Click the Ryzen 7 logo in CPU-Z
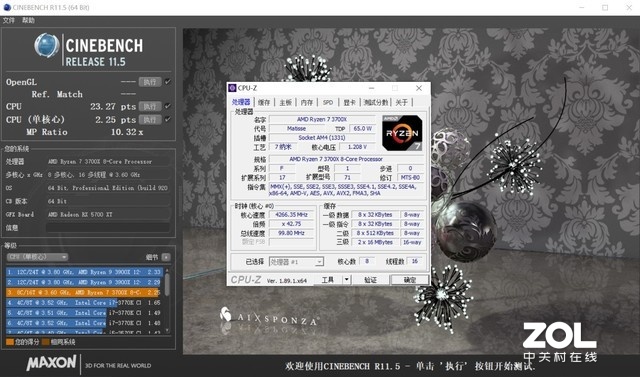 tap(402, 133)
